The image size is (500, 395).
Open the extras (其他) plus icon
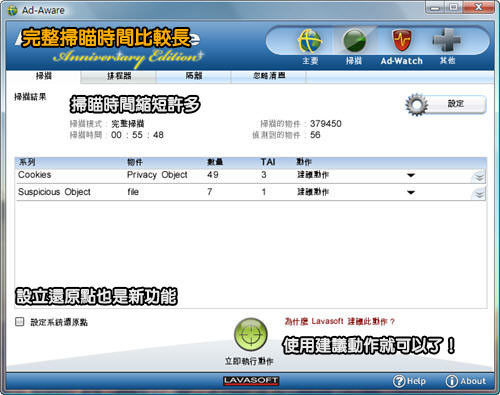click(447, 40)
